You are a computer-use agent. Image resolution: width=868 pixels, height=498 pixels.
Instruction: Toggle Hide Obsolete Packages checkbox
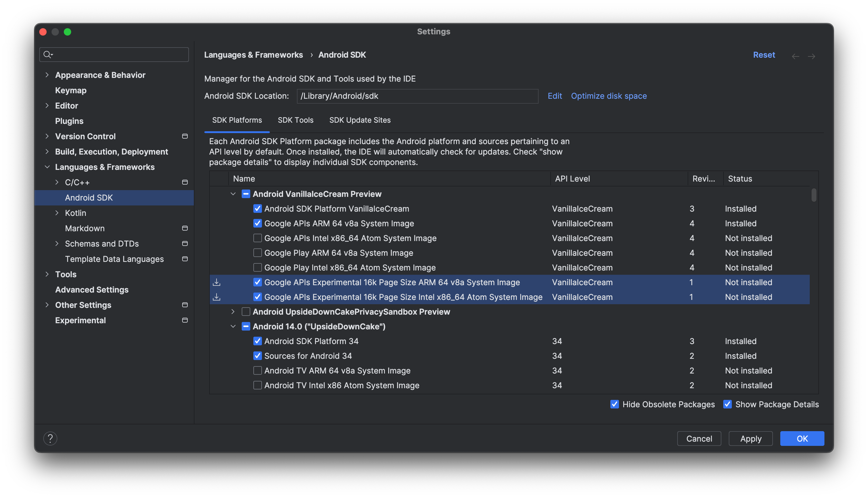click(615, 404)
